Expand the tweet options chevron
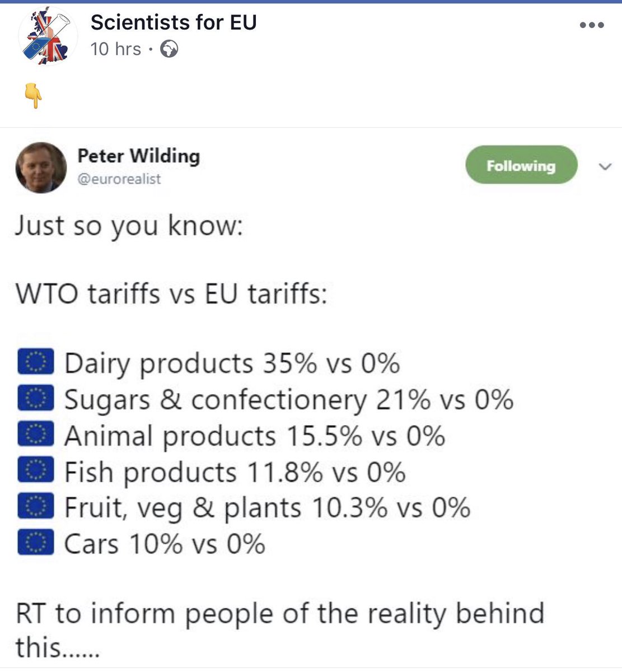 (x=605, y=166)
